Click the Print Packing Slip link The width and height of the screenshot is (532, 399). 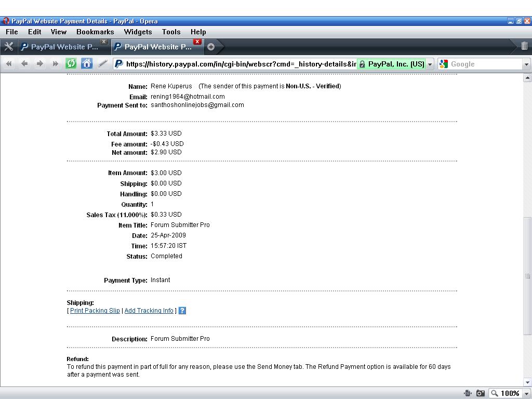coord(95,311)
